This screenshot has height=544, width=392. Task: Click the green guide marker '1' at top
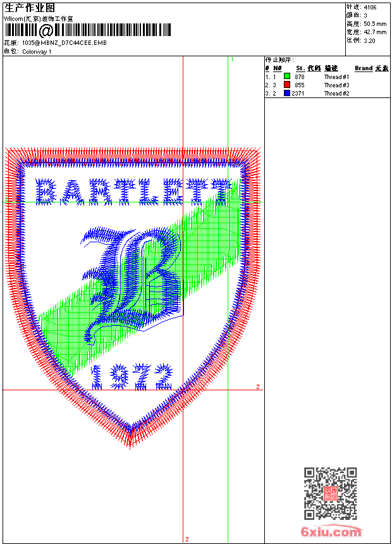point(232,59)
